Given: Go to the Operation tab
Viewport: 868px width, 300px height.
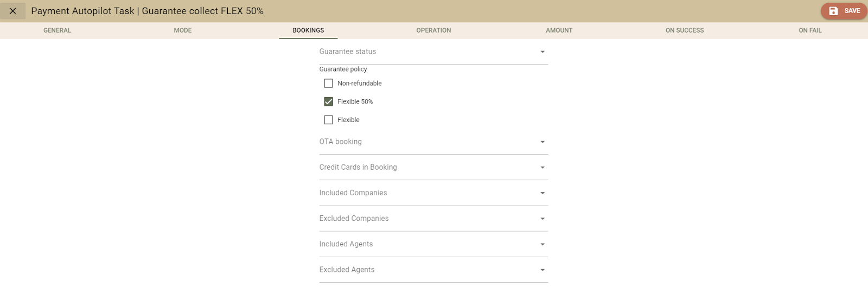Looking at the screenshot, I should (x=433, y=30).
